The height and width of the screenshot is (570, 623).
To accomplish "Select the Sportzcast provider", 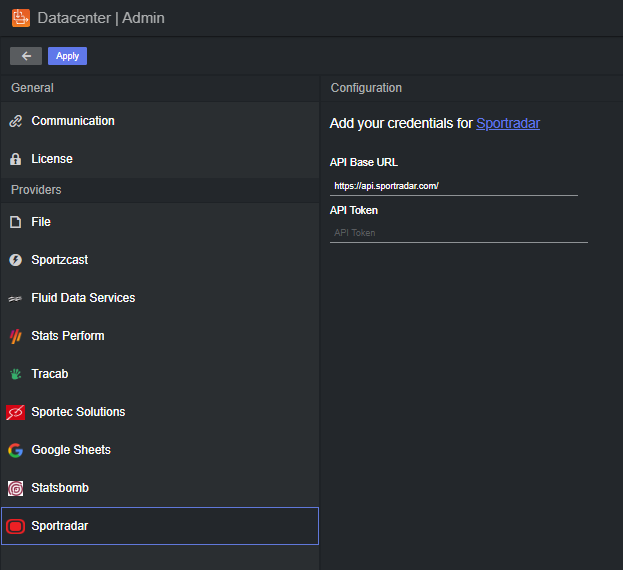I will click(160, 260).
